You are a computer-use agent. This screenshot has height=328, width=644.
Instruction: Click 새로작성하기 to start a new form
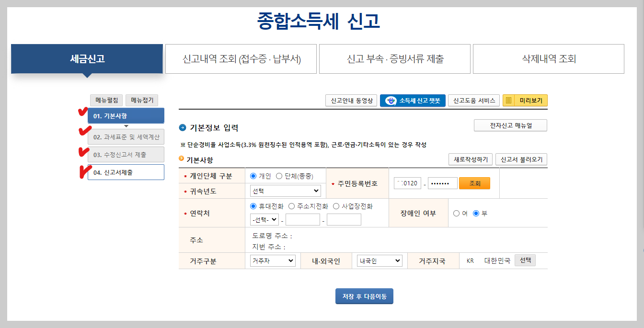pyautogui.click(x=470, y=158)
